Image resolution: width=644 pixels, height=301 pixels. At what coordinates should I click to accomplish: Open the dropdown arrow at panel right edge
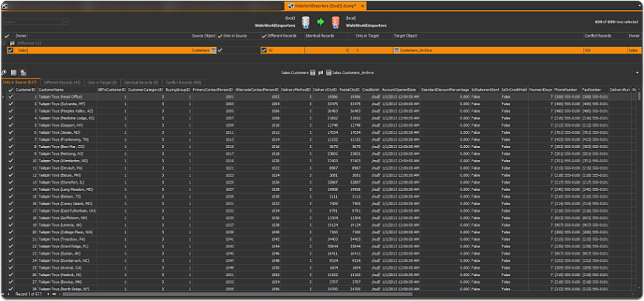637,73
